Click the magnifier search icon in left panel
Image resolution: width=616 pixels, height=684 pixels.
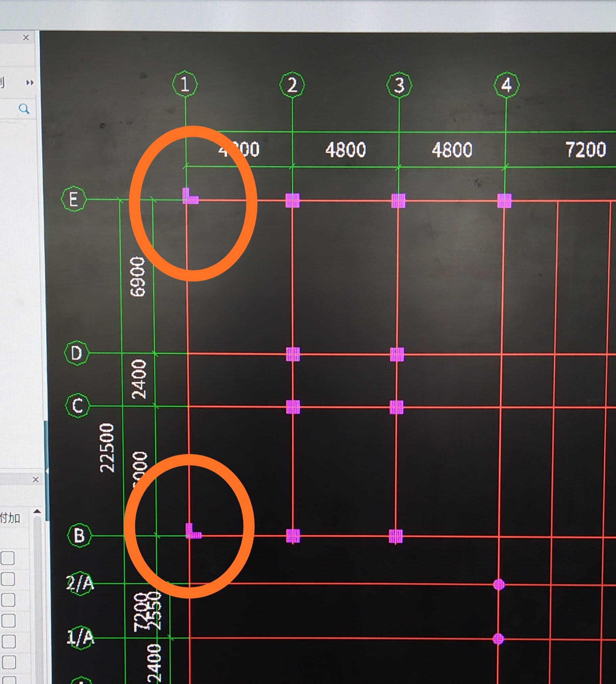pyautogui.click(x=24, y=109)
